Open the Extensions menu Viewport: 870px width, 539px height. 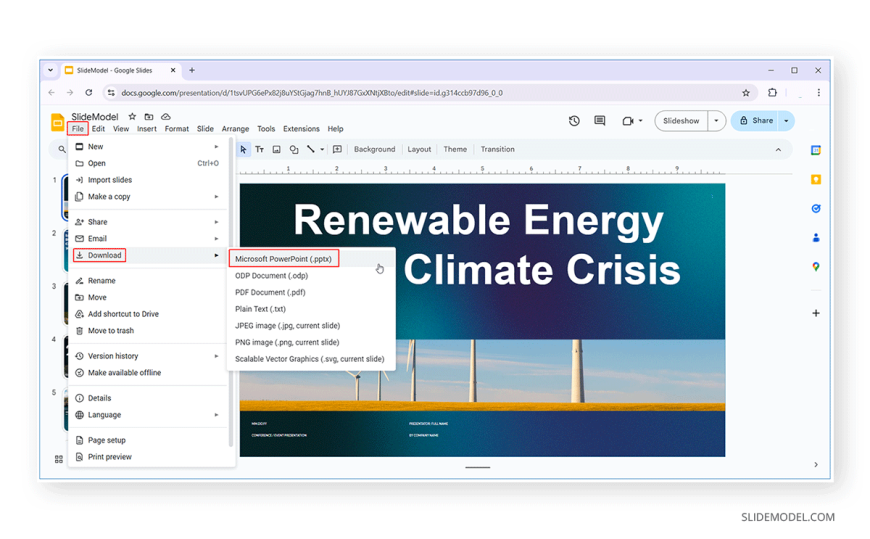301,129
